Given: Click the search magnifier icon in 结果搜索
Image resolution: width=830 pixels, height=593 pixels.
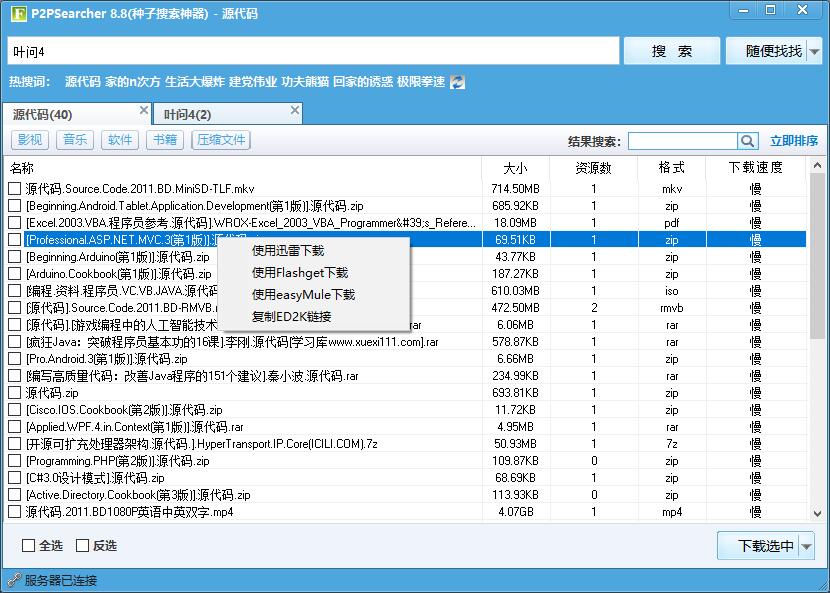Looking at the screenshot, I should tap(745, 140).
